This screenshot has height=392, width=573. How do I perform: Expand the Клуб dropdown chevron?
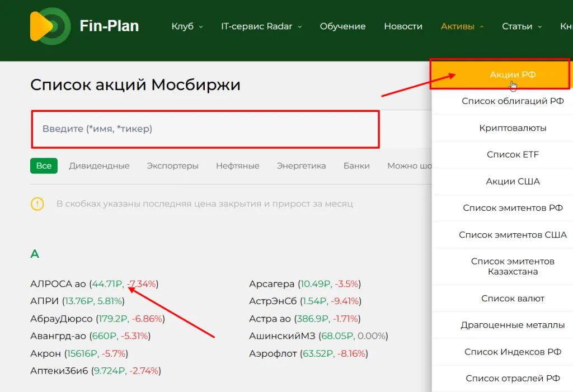201,27
